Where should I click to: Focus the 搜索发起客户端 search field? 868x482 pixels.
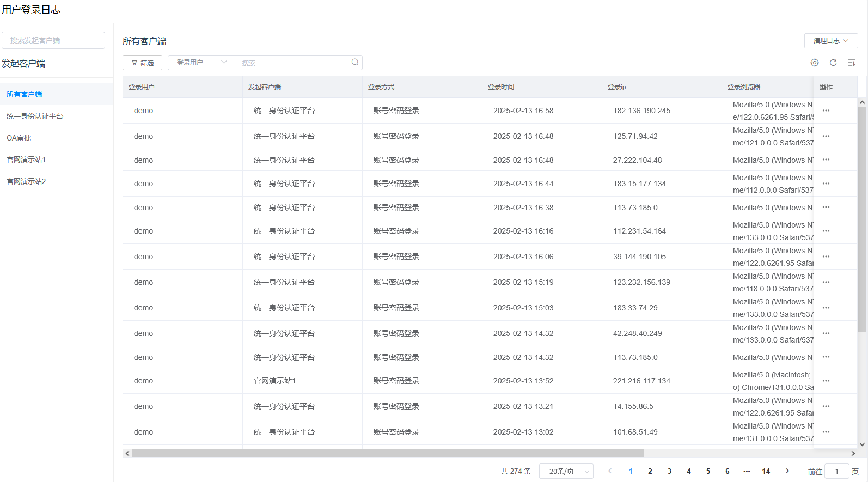(53, 40)
